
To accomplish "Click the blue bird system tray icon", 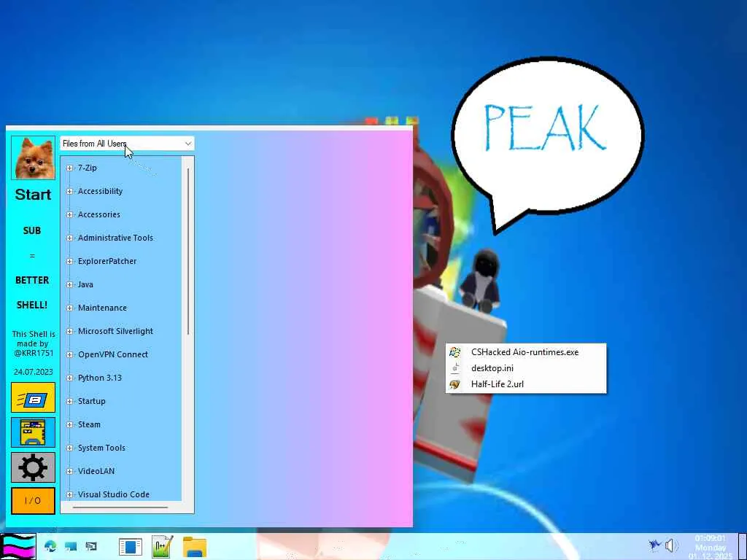I will click(x=655, y=545).
